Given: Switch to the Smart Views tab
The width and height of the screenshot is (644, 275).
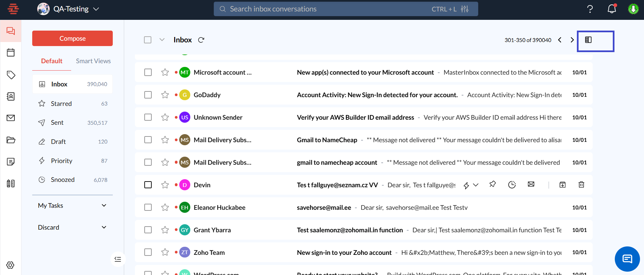Looking at the screenshot, I should pyautogui.click(x=93, y=61).
